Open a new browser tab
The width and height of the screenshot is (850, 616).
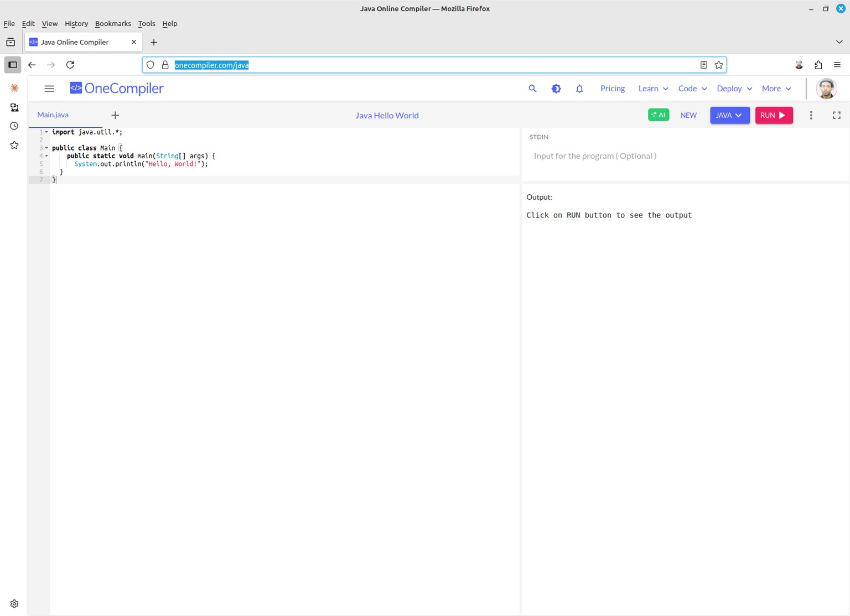154,42
